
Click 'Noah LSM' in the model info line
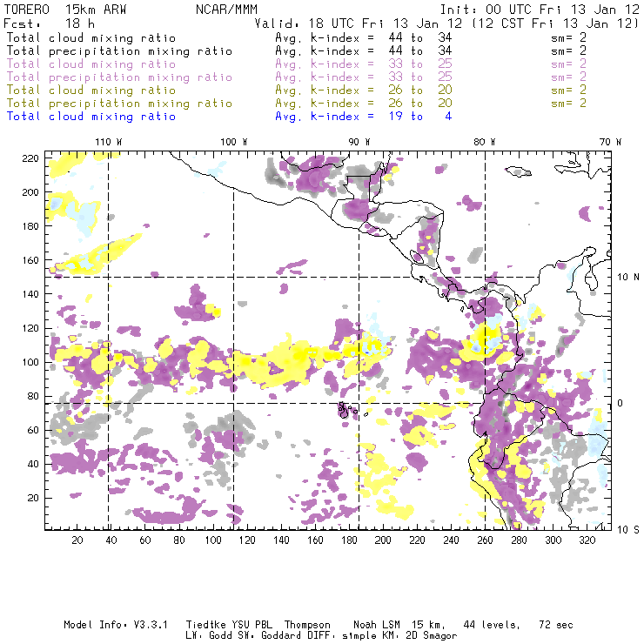377,625
